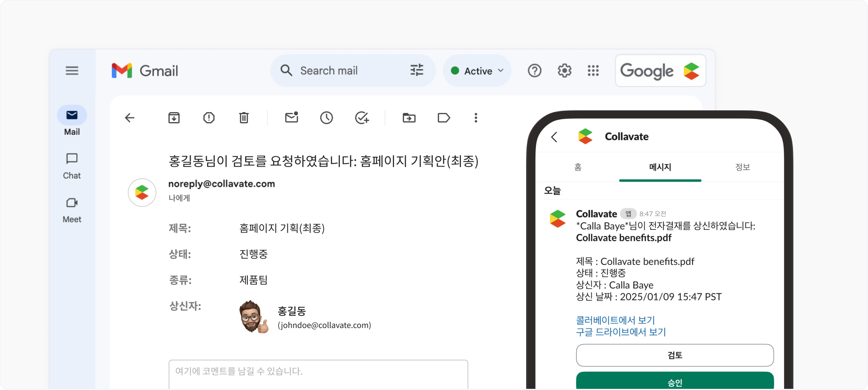Open the Help question mark icon
This screenshot has height=390, width=868.
pyautogui.click(x=535, y=71)
